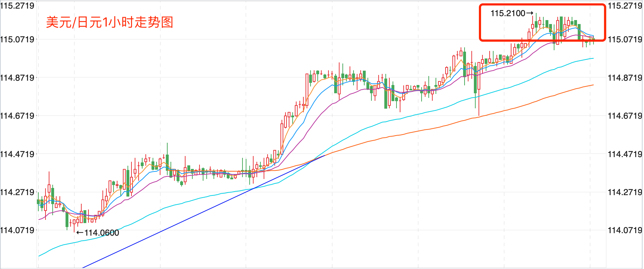Click right axis value 114.2719

point(625,192)
